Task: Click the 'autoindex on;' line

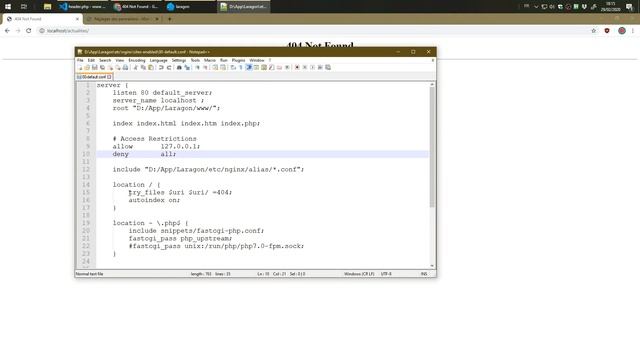Action: pos(154,200)
